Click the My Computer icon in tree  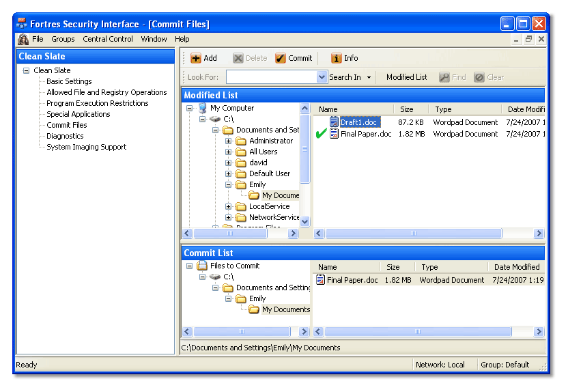click(203, 108)
